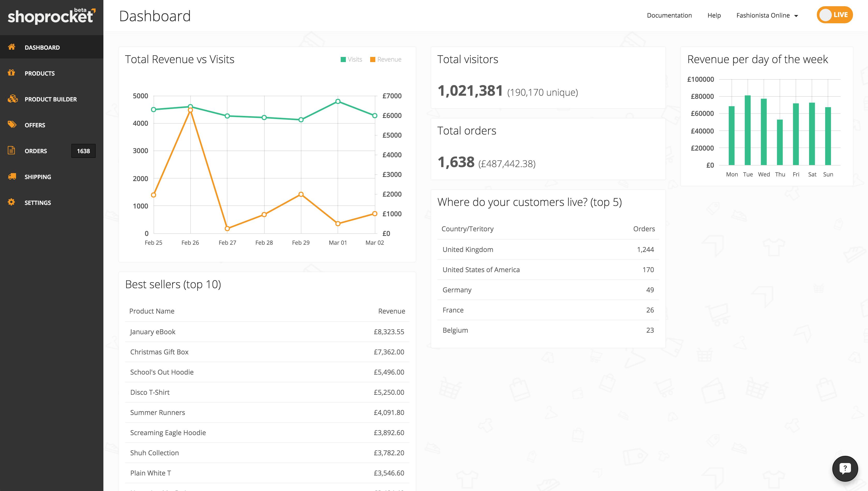This screenshot has width=868, height=491.
Task: Expand the Fashionista Online store dropdown
Action: (x=763, y=16)
